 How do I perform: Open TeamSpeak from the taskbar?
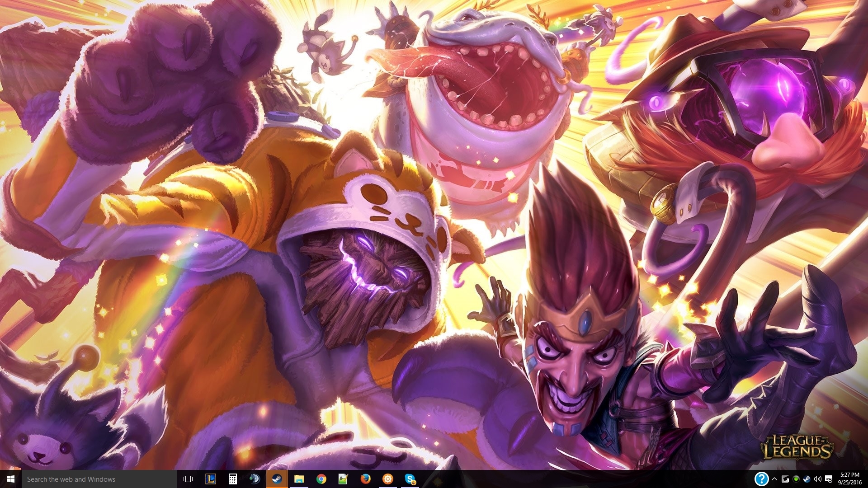[x=255, y=479]
